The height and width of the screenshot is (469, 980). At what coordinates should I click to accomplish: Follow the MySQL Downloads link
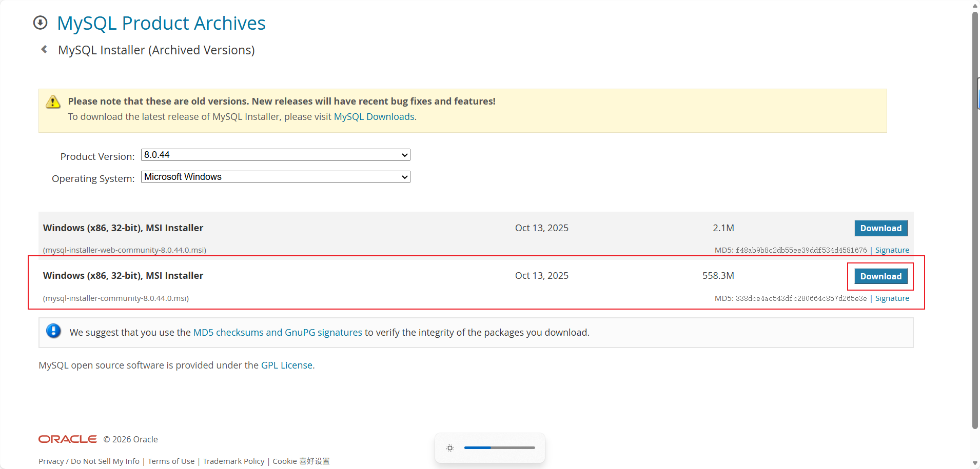tap(374, 117)
